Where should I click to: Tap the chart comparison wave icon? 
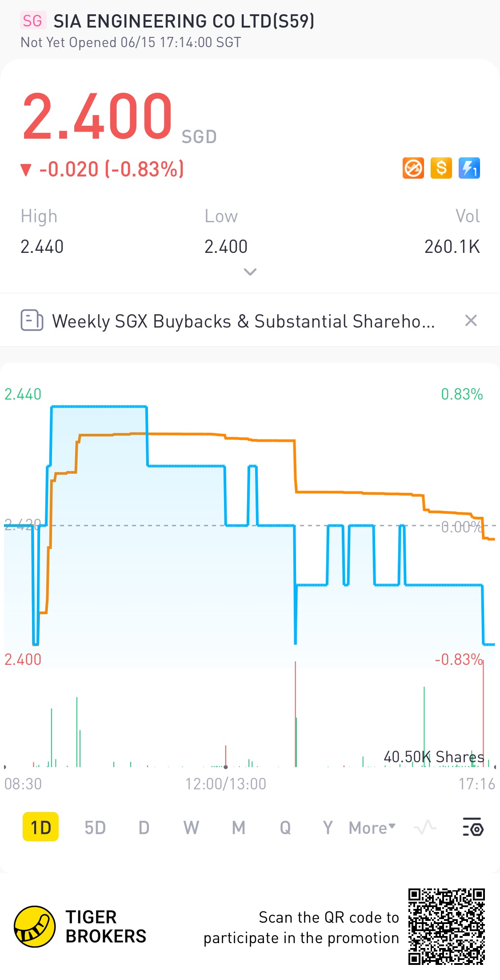425,828
